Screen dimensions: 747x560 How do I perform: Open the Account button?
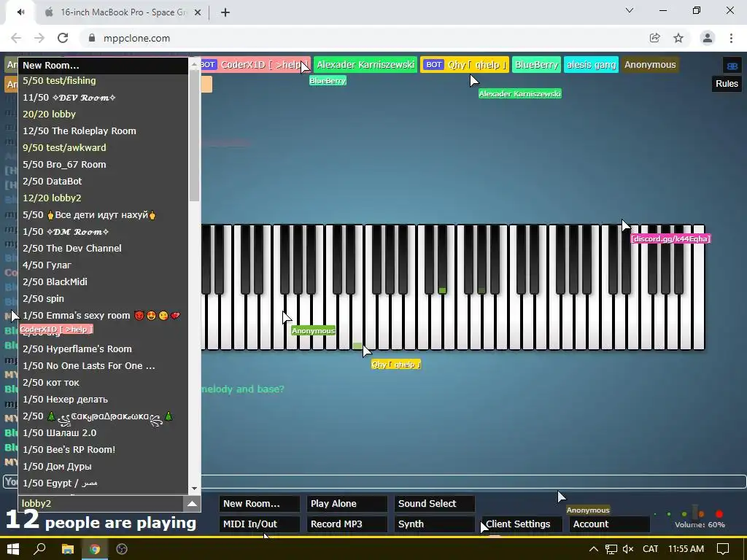pos(610,524)
